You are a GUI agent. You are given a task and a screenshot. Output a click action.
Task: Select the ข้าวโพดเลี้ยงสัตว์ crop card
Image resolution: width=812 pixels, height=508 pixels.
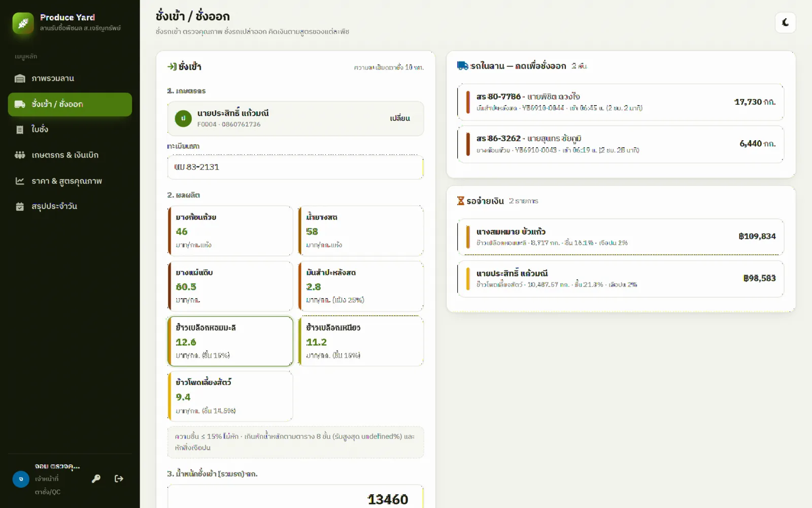(230, 396)
